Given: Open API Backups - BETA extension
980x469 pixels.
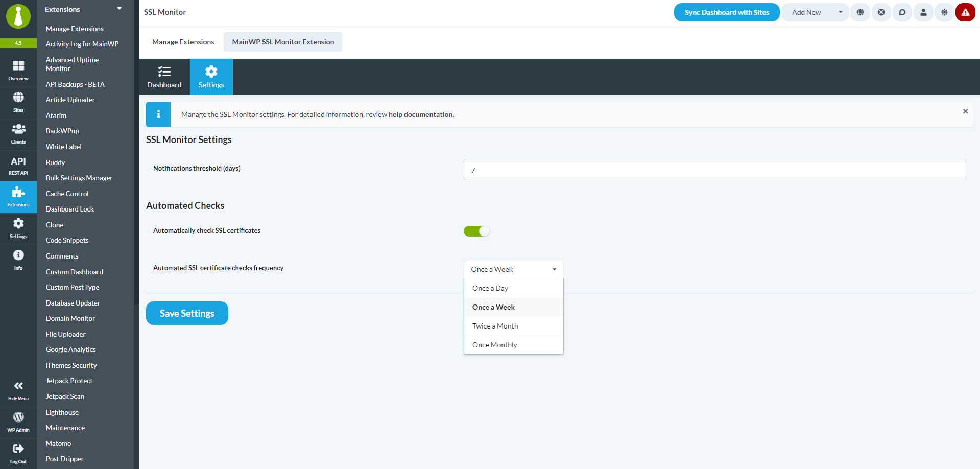Looking at the screenshot, I should click(x=75, y=84).
